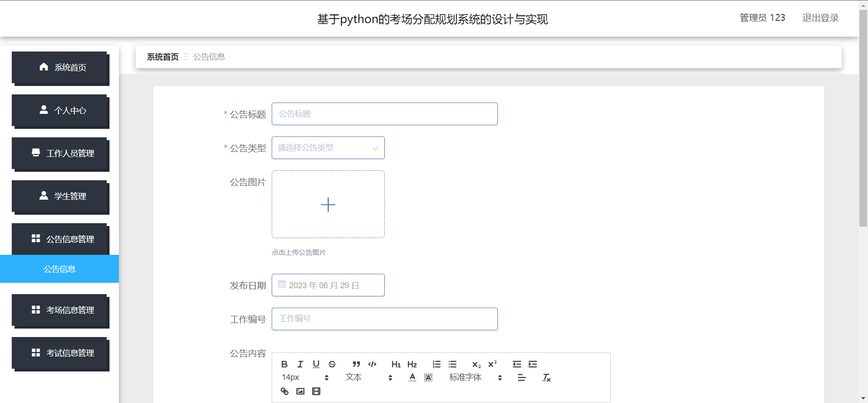Toggle bold formatting in the editor
868x403 pixels.
[x=284, y=364]
